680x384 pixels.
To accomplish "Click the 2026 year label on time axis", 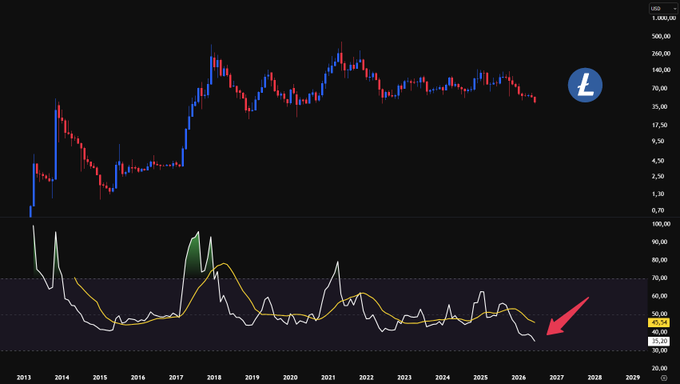I will 519,377.
